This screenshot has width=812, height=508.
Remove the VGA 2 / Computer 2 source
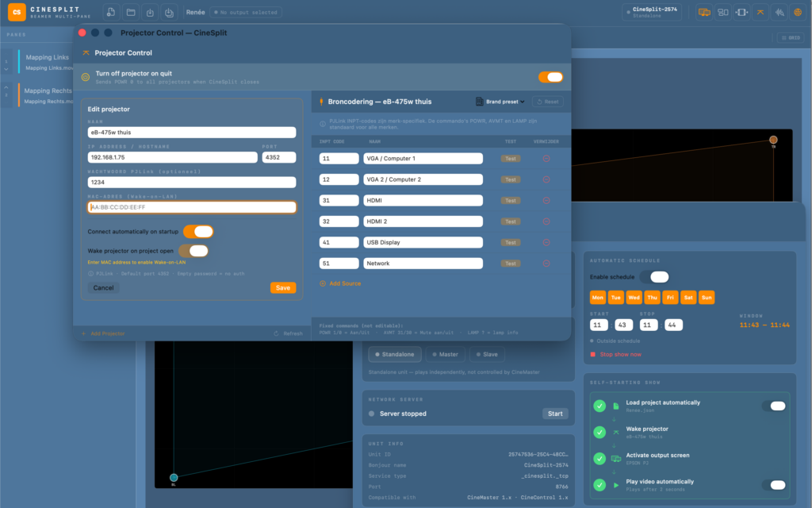[546, 179]
